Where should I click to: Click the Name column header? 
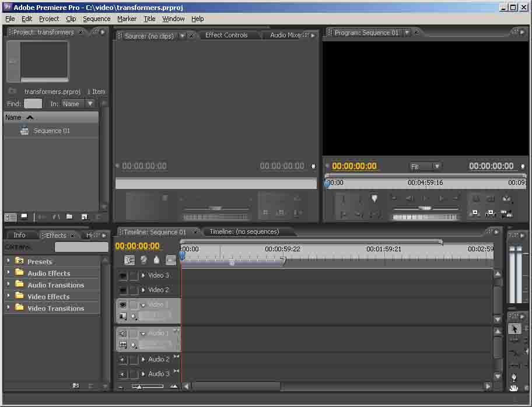coord(51,117)
